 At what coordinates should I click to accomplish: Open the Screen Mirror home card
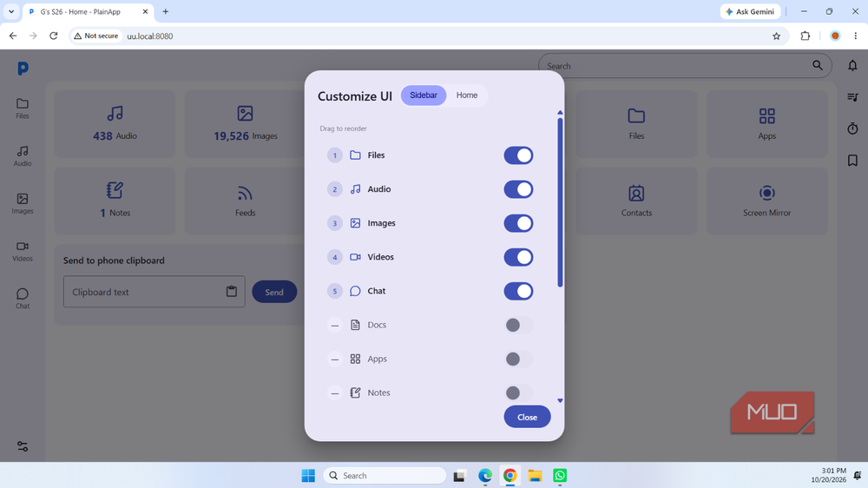[766, 201]
